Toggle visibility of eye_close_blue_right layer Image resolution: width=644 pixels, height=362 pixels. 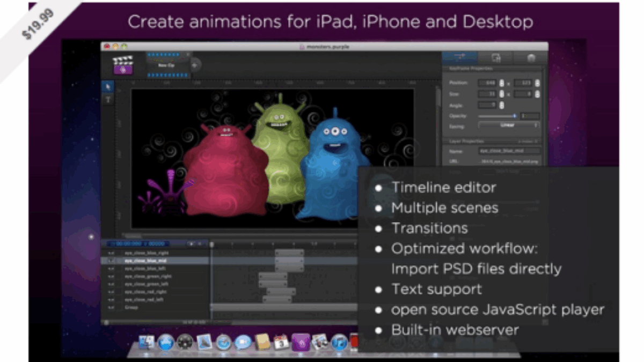pos(111,253)
